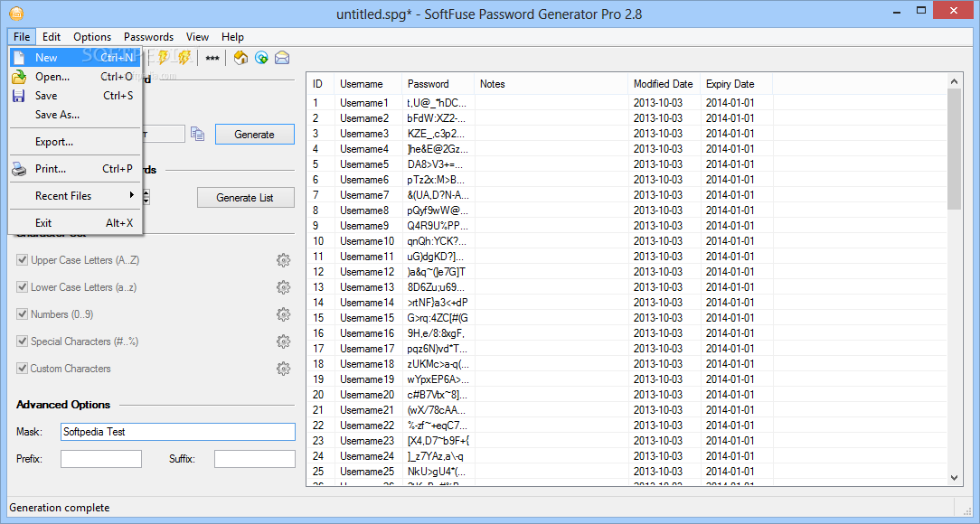
Task: Click the Generate List button
Action: pos(245,197)
